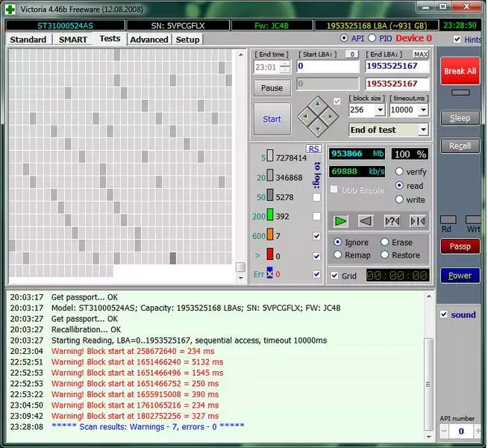Viewport: 488px width, 448px height.
Task: Click the Start LBA input field
Action: coord(328,66)
